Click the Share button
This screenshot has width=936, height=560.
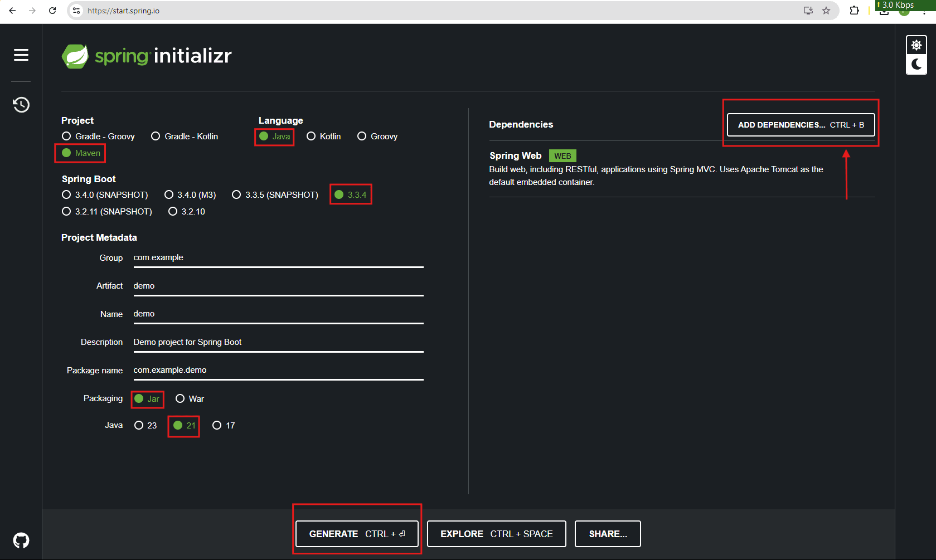tap(608, 534)
